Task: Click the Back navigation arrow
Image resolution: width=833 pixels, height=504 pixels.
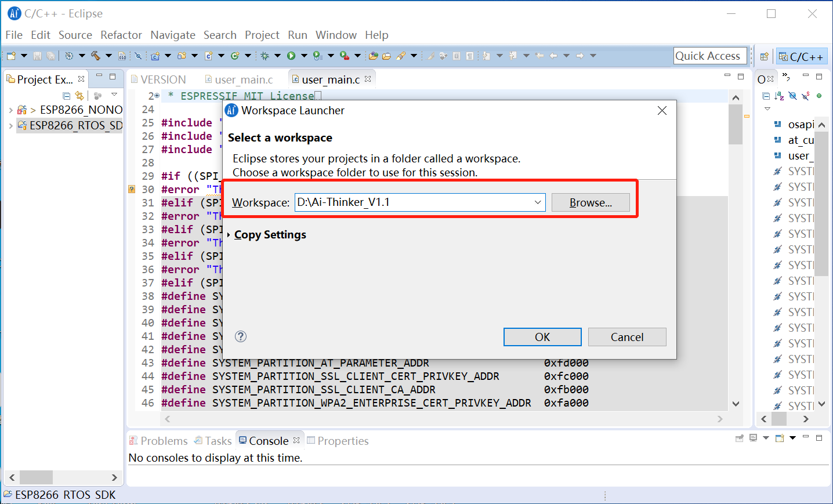Action: [553, 56]
